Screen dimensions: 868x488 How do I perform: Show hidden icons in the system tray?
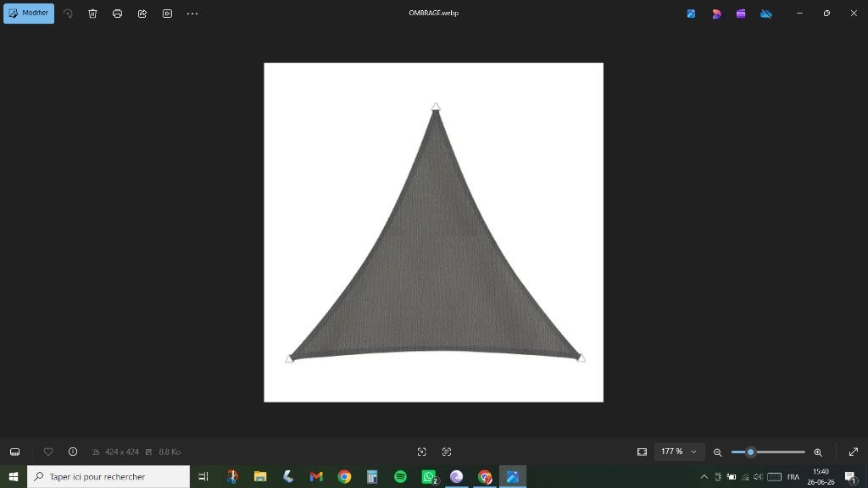pyautogui.click(x=704, y=476)
